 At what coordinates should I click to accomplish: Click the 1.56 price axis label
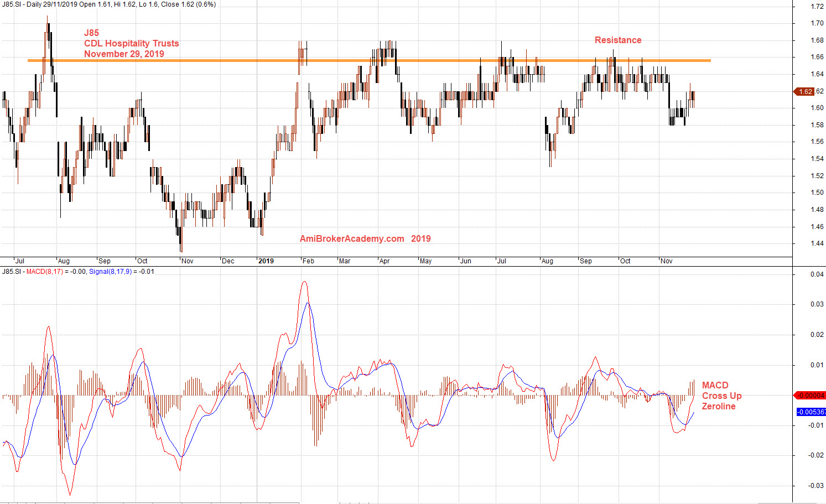(x=817, y=142)
